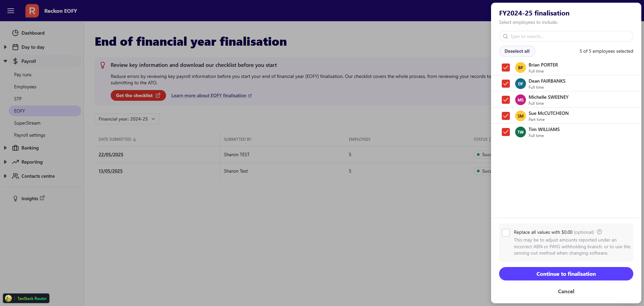Click the Employees column header
Screen dimensions: 644x306
(360, 139)
